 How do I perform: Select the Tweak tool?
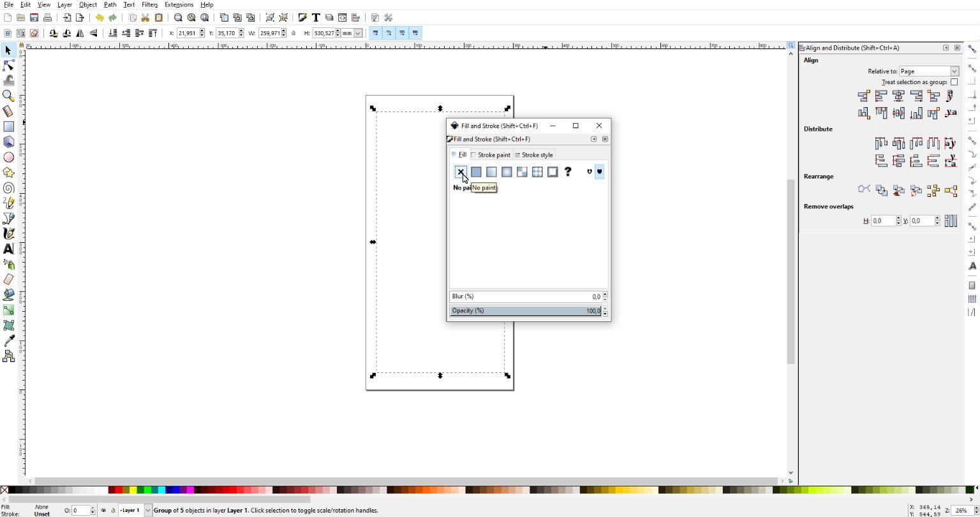click(8, 80)
